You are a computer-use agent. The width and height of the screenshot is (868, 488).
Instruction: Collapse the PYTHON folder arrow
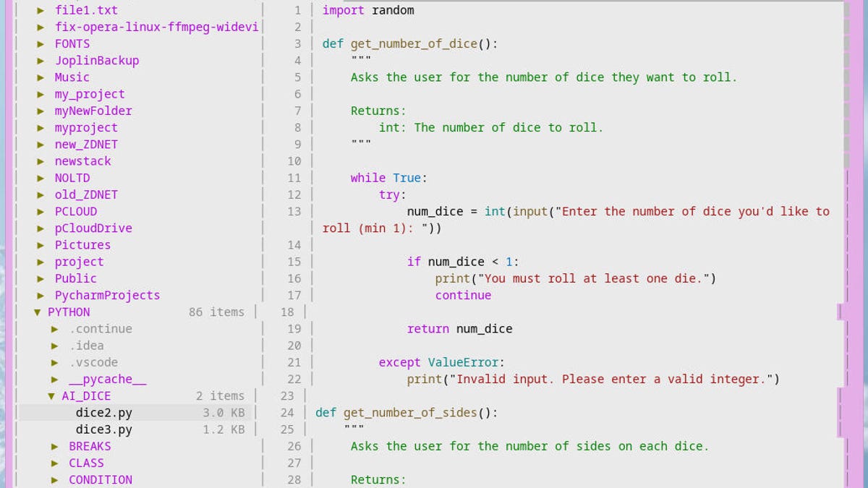[38, 312]
